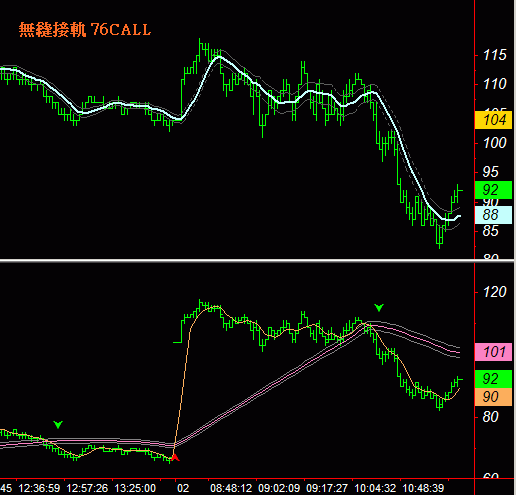This screenshot has width=516, height=495.
Task: Click the 85 axis value
Action: point(491,231)
